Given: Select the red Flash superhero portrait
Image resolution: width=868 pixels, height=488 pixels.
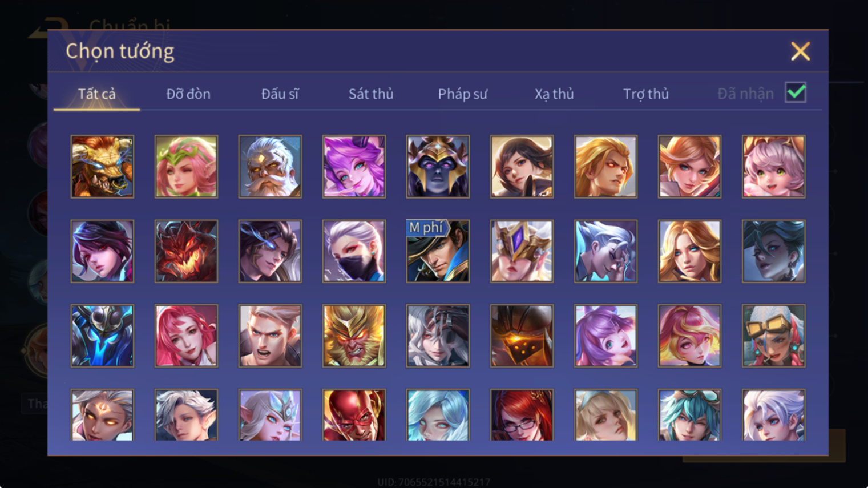Looking at the screenshot, I should [x=354, y=415].
